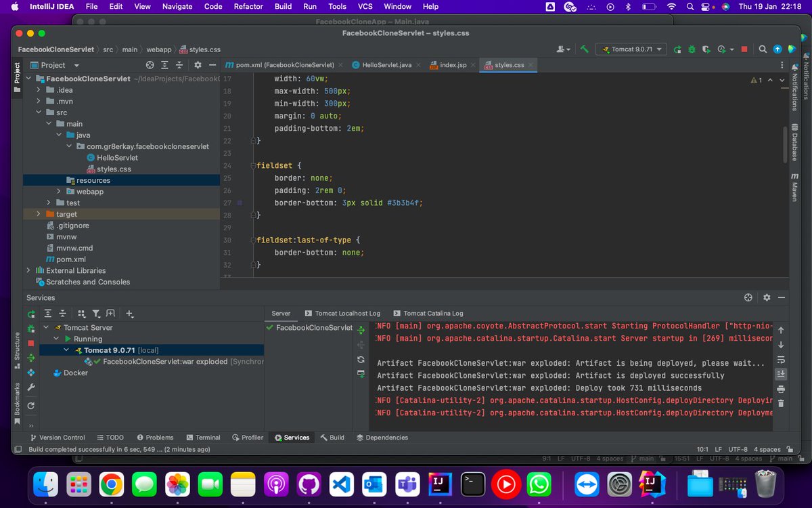Viewport: 812px width, 508px height.
Task: Open the Maven tool window
Action: [793, 187]
